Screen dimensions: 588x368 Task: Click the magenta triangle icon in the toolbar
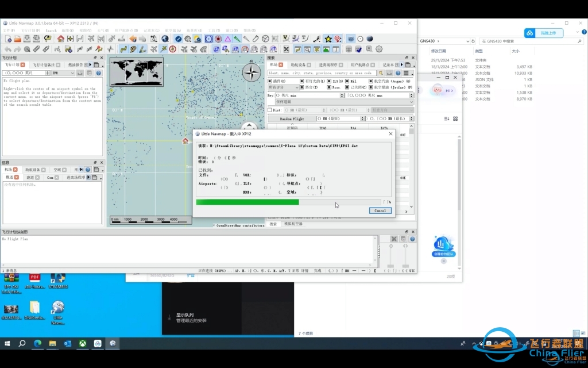coord(227,39)
